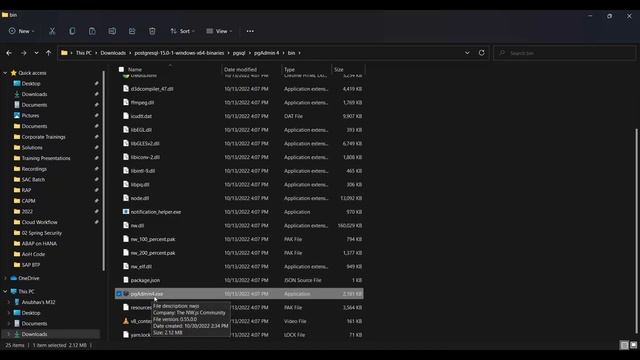This screenshot has width=640, height=360.
Task: Sort by the Size column header
Action: tap(339, 69)
